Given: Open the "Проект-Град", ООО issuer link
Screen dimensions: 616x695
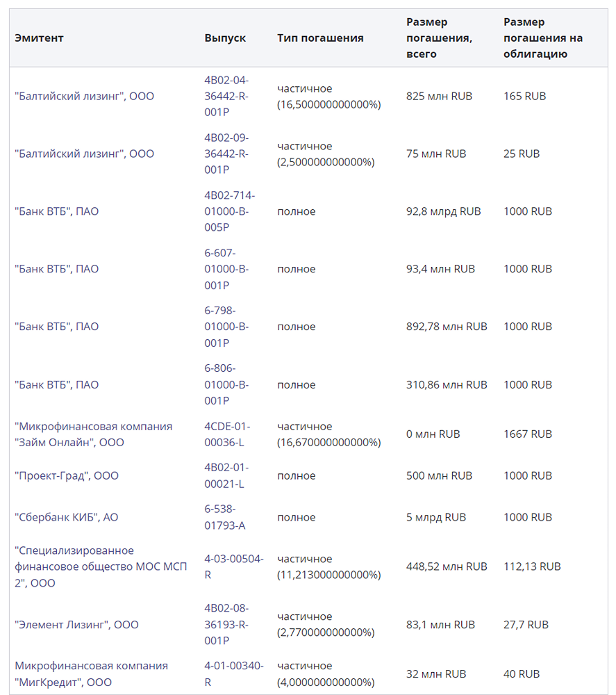Looking at the screenshot, I should 67,476.
